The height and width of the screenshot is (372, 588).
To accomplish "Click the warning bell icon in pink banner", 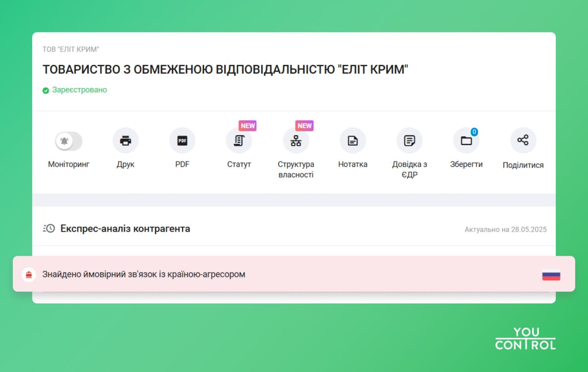I will tap(29, 274).
